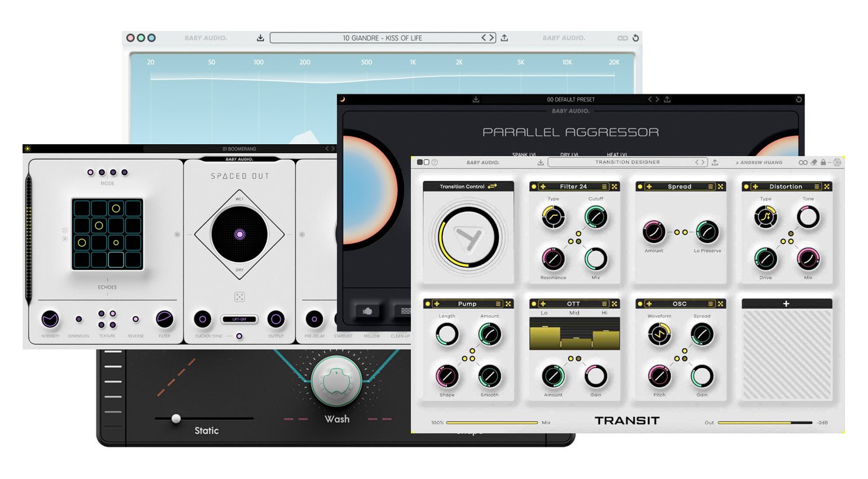
Task: Toggle the Distortion module power dot
Action: pyautogui.click(x=746, y=187)
